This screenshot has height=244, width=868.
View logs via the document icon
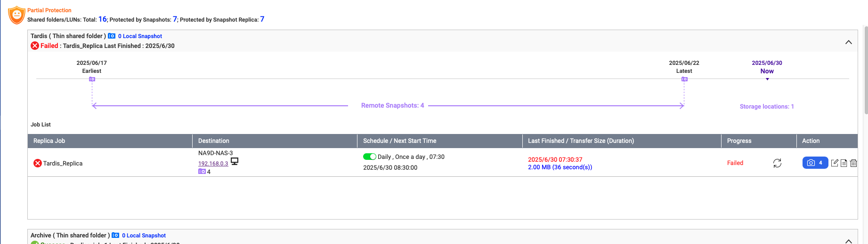[844, 163]
